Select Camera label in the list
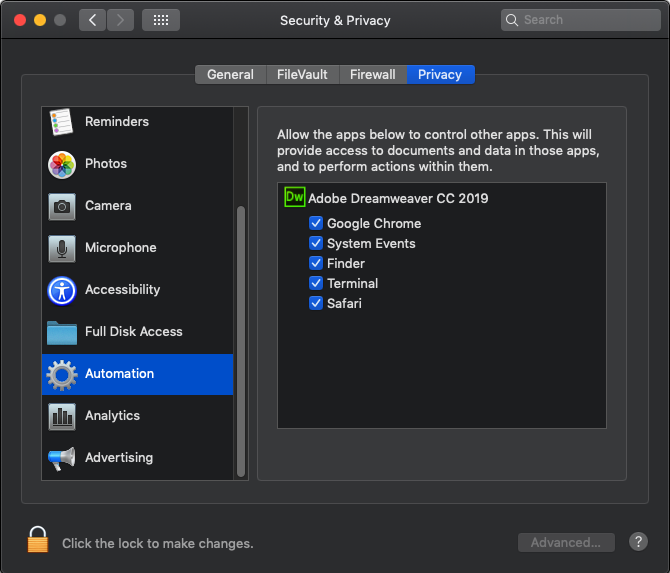670x573 pixels. (x=108, y=206)
